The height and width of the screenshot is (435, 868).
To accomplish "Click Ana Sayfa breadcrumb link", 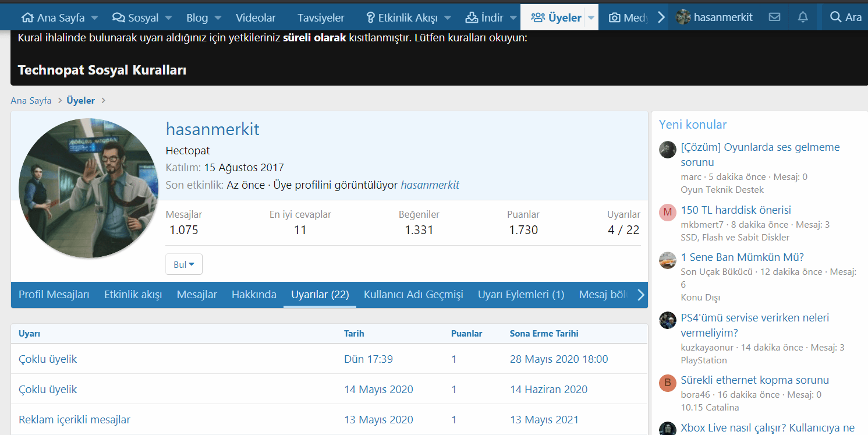I will (x=31, y=101).
